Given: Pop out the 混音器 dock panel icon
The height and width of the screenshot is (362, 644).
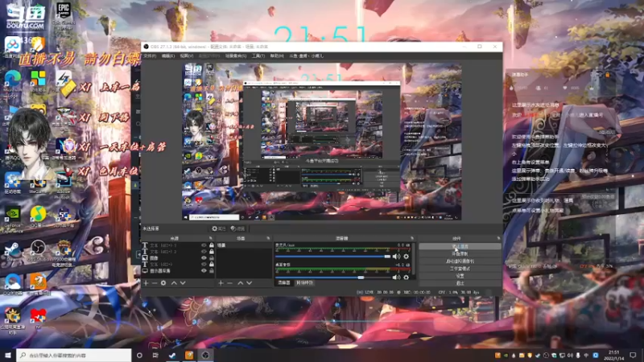Looking at the screenshot, I should 412,238.
